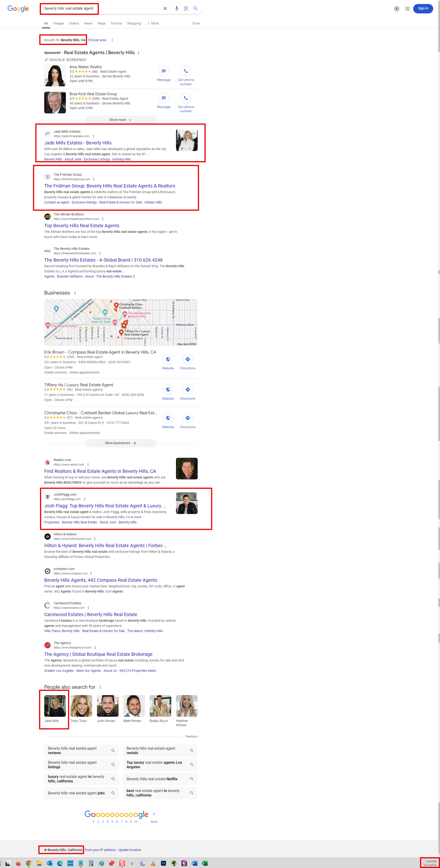
Task: Click the More businesses button
Action: tap(121, 443)
